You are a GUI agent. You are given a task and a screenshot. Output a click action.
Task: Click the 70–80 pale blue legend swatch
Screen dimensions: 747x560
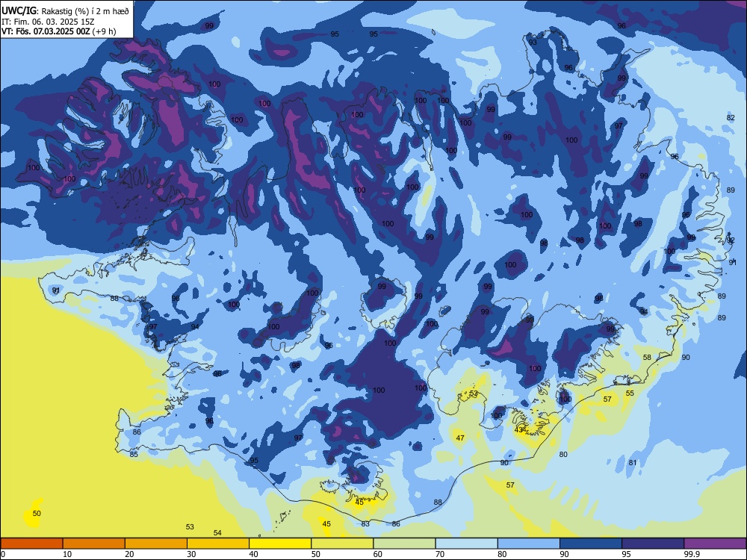(x=467, y=544)
